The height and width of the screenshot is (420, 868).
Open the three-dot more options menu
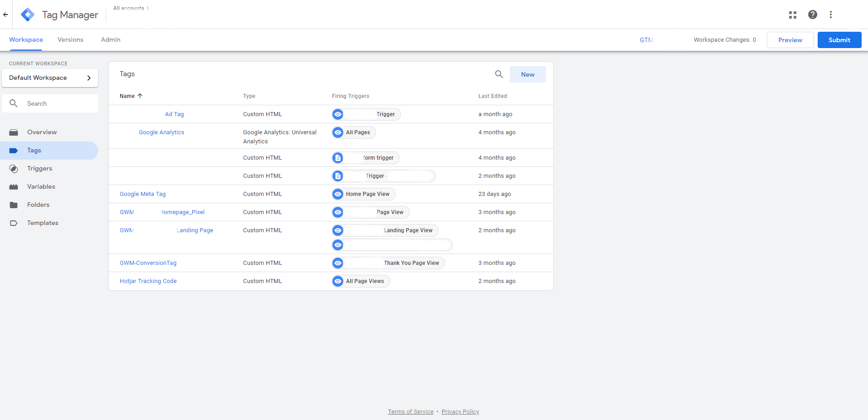(x=831, y=15)
